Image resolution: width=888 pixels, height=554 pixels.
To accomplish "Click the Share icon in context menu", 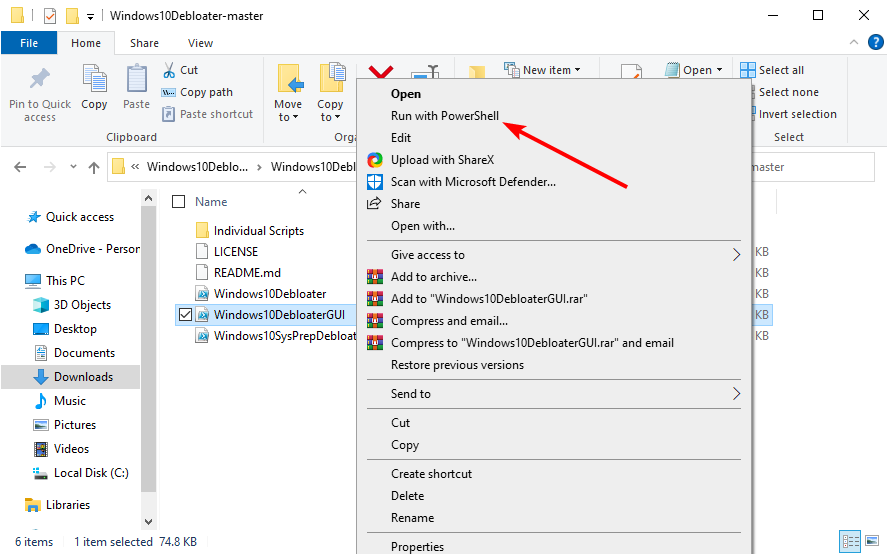I will 374,204.
